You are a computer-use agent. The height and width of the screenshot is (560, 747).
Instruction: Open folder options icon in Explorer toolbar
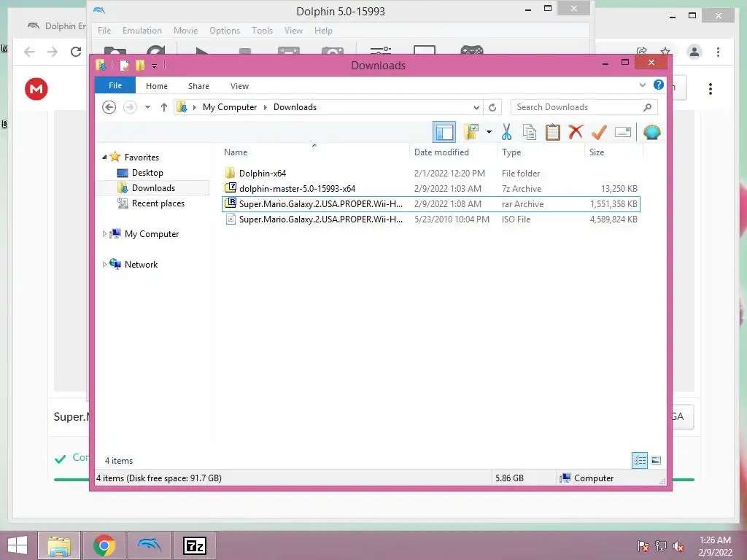[x=471, y=132]
